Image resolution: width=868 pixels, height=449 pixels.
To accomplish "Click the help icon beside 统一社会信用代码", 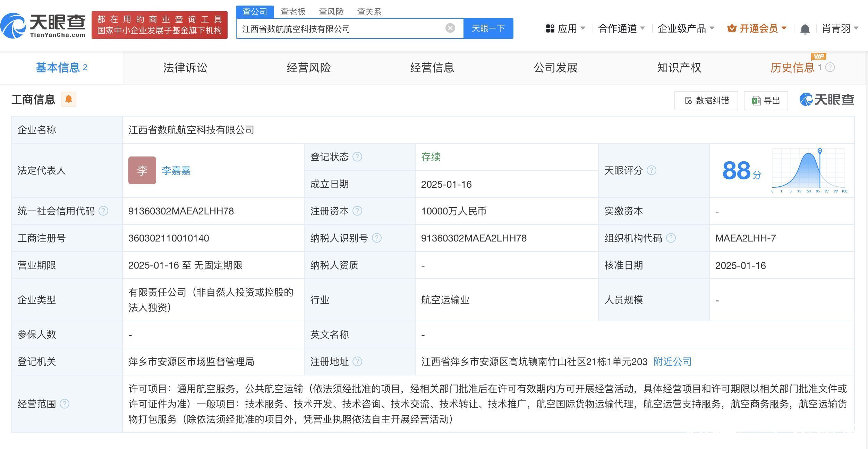I will click(103, 211).
